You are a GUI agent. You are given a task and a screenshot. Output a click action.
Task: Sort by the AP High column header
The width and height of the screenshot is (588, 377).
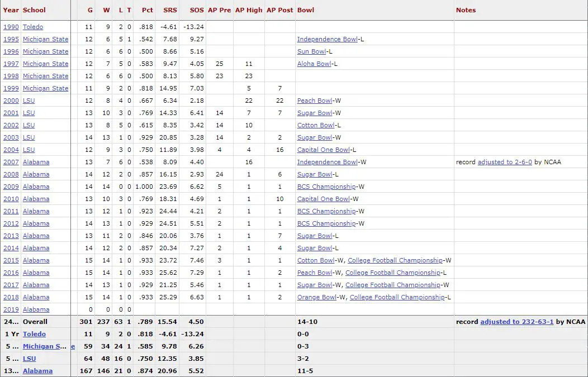coord(249,10)
